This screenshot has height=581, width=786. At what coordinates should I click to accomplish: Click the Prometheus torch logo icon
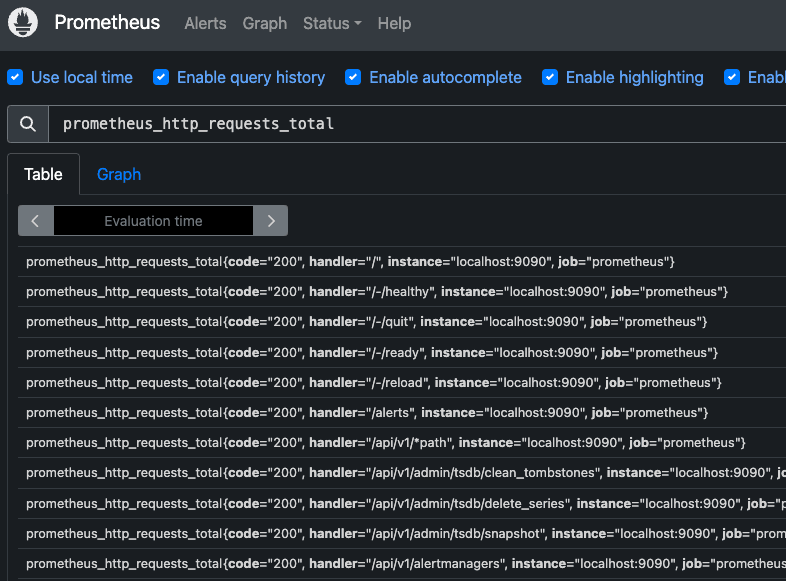(x=23, y=23)
